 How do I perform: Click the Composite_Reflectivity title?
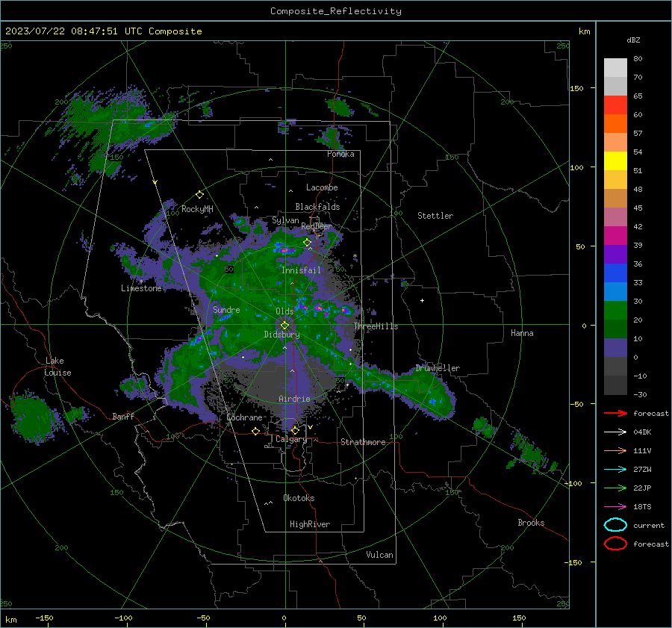click(x=336, y=11)
